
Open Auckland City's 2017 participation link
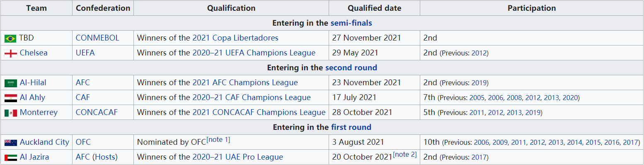pyautogui.click(x=630, y=143)
